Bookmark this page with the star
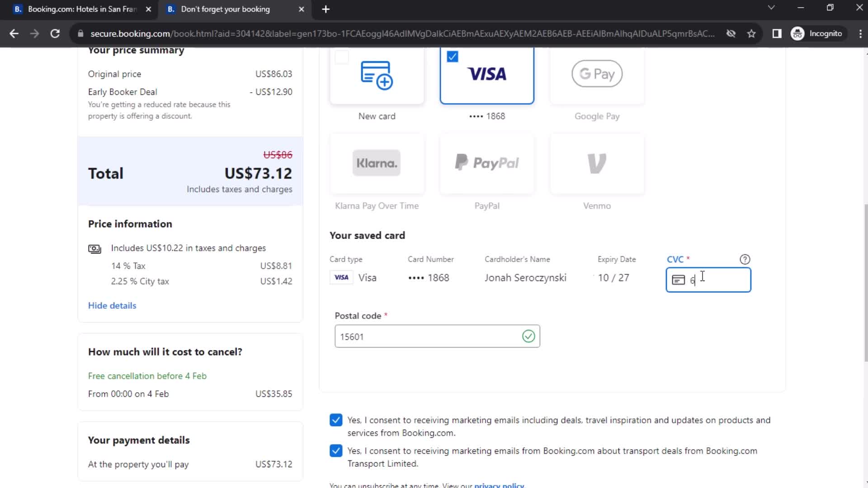Screen dimensions: 868x488 point(751,33)
